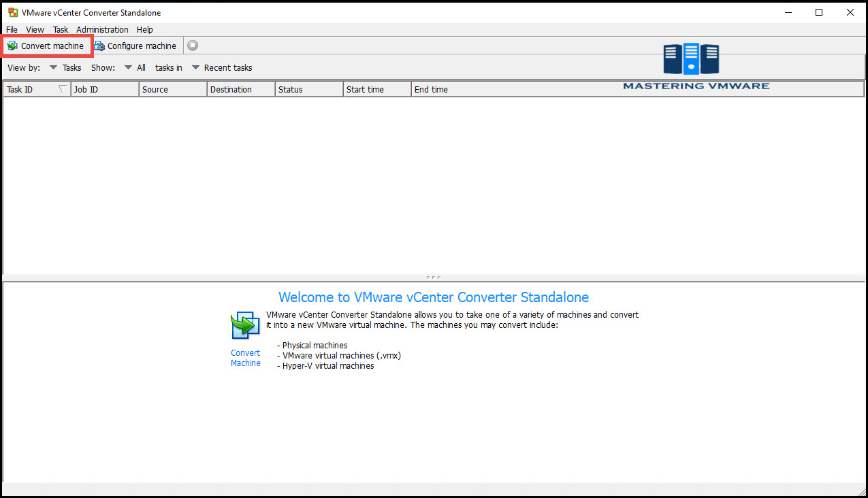Image resolution: width=868 pixels, height=498 pixels.
Task: Sort by the Task ID column header
Action: pos(37,89)
